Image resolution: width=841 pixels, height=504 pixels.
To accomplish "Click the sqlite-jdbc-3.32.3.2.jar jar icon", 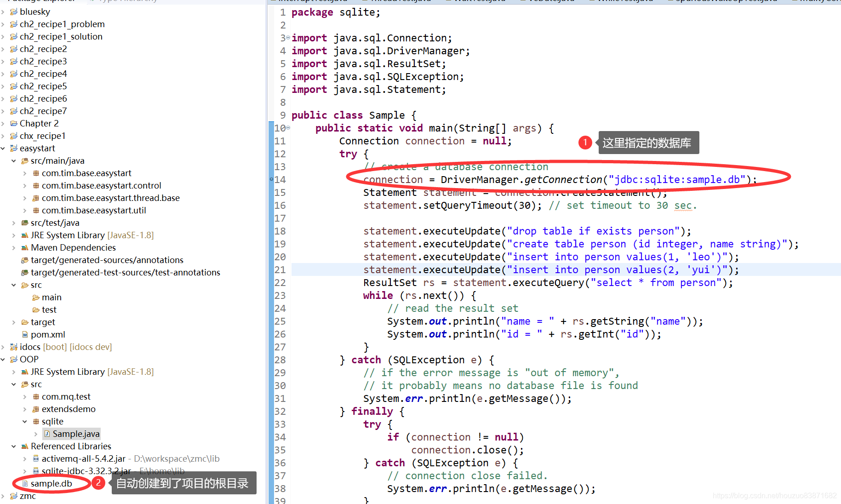I will coord(36,471).
